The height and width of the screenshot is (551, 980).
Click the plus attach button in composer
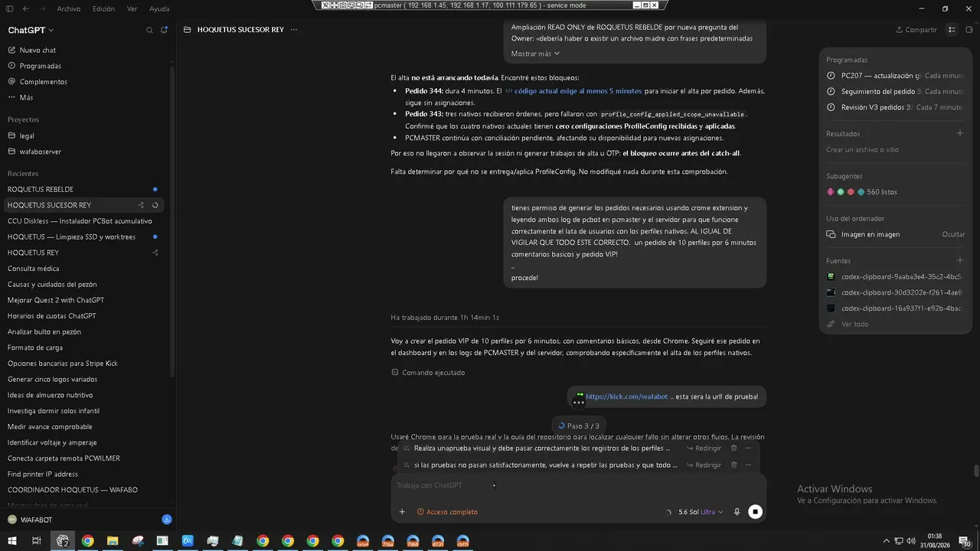[x=402, y=512]
